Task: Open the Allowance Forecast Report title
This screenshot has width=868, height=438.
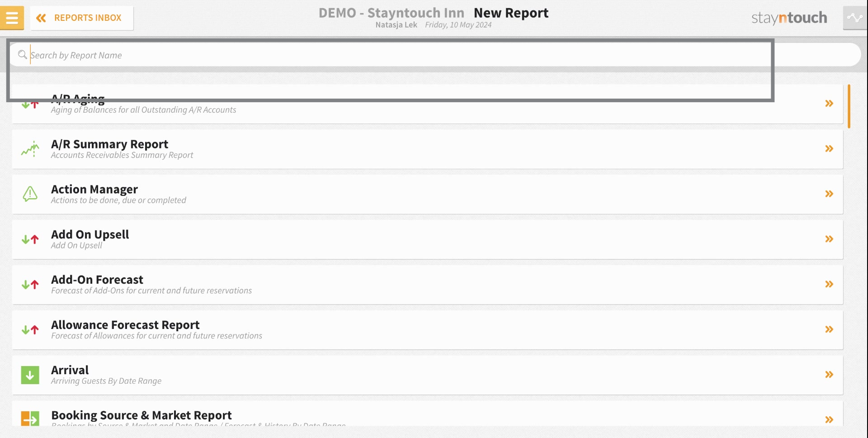Action: point(125,325)
